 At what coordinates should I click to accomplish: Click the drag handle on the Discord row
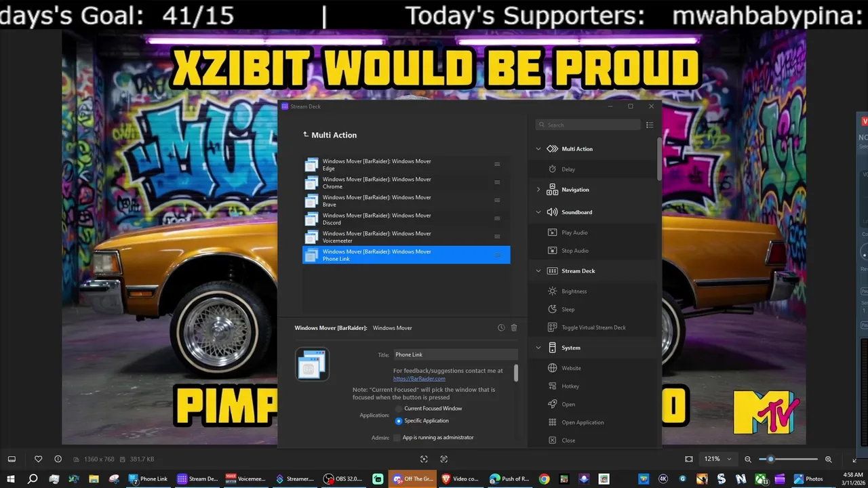click(497, 219)
